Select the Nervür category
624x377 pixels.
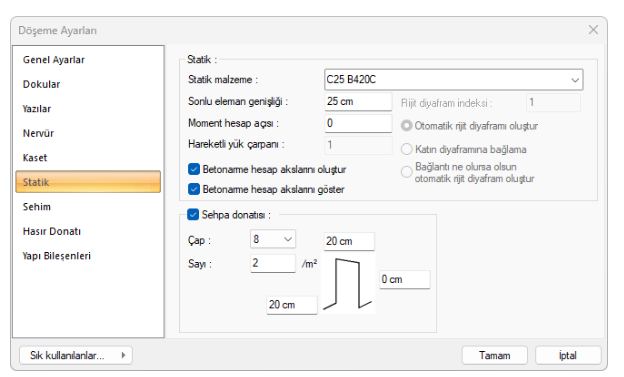point(38,133)
